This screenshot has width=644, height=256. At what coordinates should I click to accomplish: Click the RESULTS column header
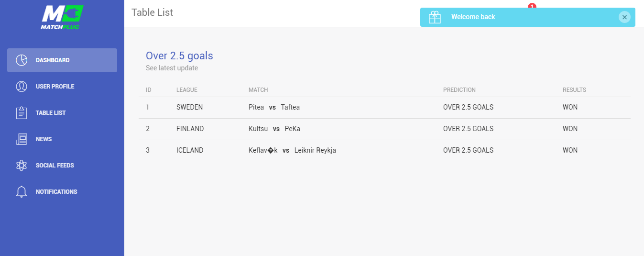pyautogui.click(x=574, y=90)
